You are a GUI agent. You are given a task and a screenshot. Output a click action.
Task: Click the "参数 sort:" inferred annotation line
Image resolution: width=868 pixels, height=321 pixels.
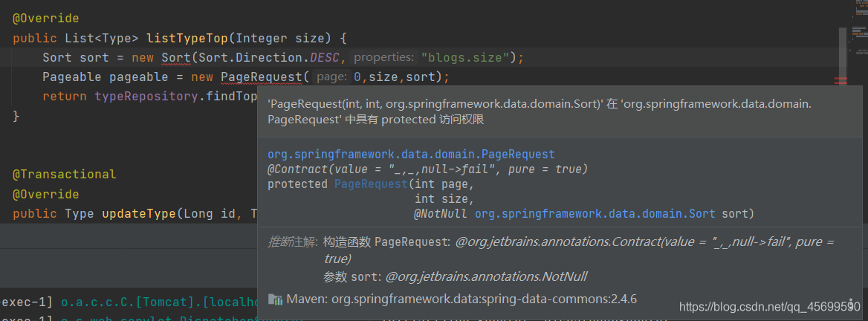pos(455,276)
